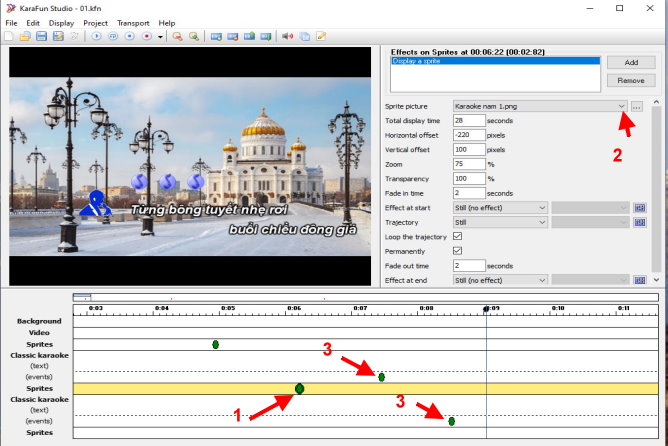668x446 pixels.
Task: Open the Trajectory dropdown
Action: tap(542, 222)
